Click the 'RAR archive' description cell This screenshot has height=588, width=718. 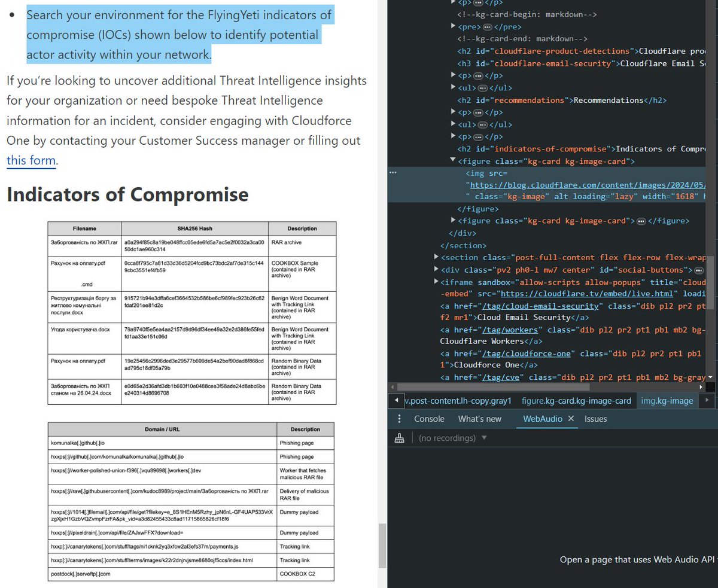(x=287, y=243)
